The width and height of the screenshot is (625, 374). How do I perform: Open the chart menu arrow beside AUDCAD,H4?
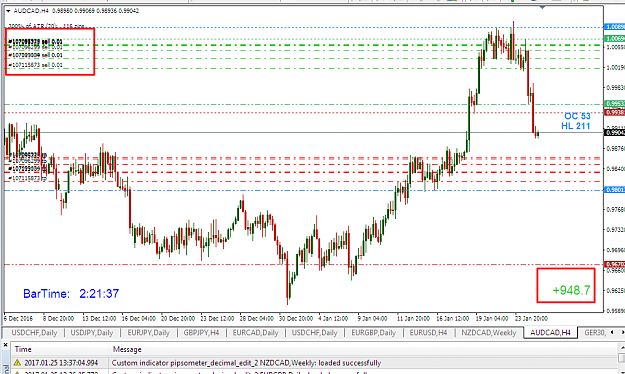pos(8,11)
